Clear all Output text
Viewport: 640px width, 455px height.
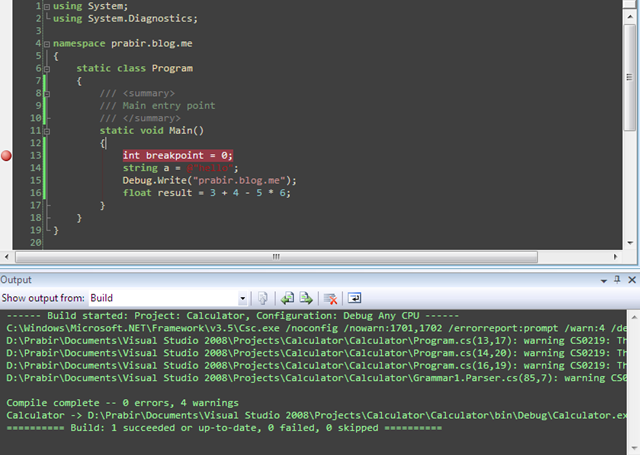coord(330,298)
